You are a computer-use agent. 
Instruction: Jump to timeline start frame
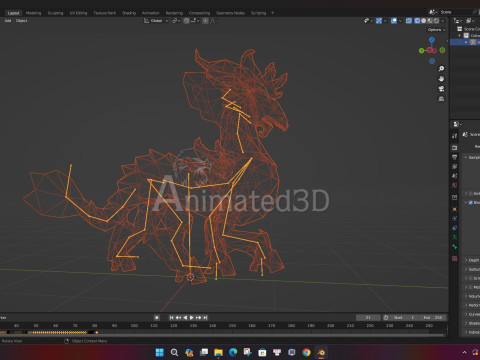172,318
